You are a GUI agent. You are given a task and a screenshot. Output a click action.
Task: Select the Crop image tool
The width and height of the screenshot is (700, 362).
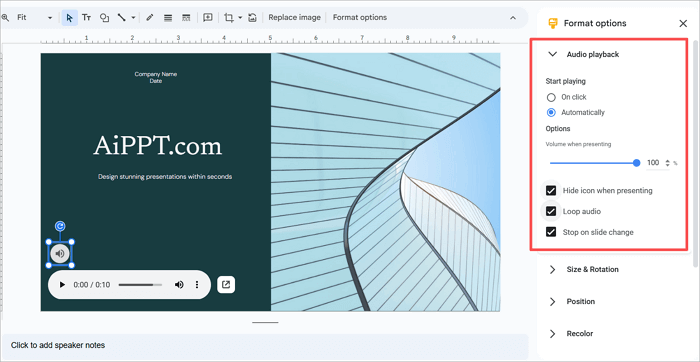pos(229,18)
